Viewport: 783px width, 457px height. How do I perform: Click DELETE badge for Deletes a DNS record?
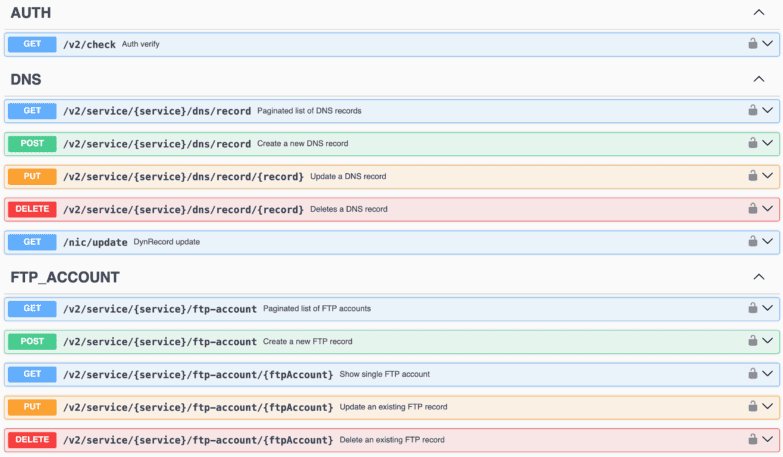point(32,209)
